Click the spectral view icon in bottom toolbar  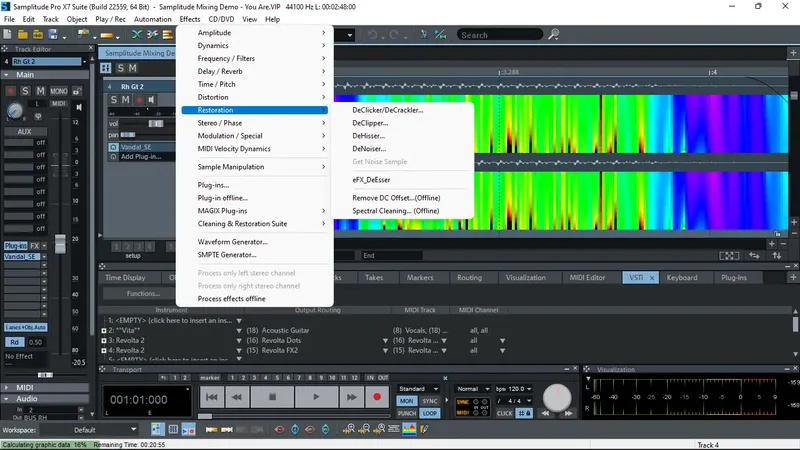pos(408,430)
